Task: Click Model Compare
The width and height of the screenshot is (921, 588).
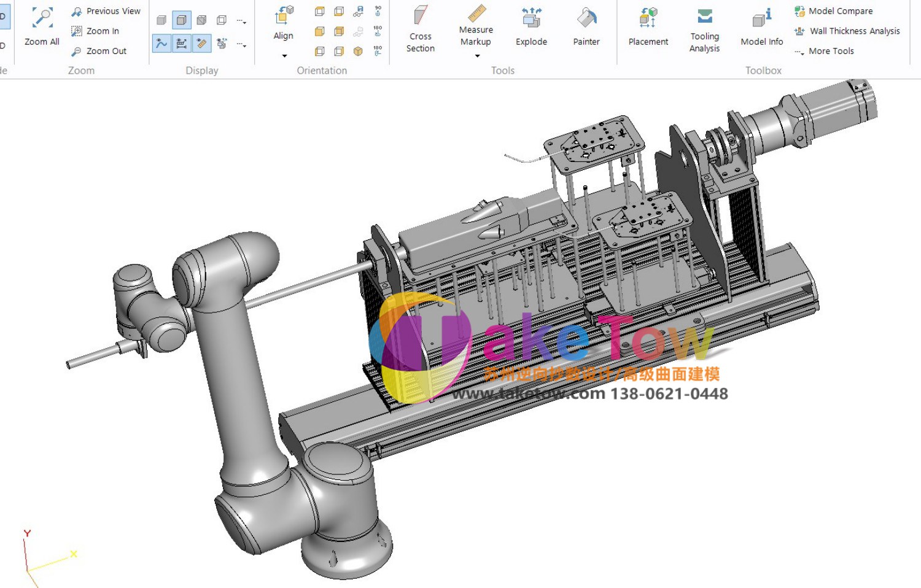Action: pyautogui.click(x=833, y=11)
